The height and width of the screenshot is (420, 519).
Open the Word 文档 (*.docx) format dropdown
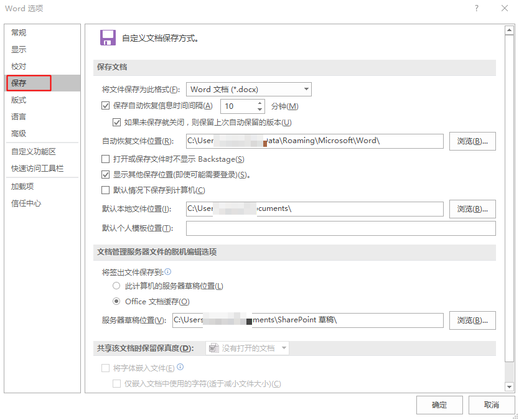tap(248, 90)
